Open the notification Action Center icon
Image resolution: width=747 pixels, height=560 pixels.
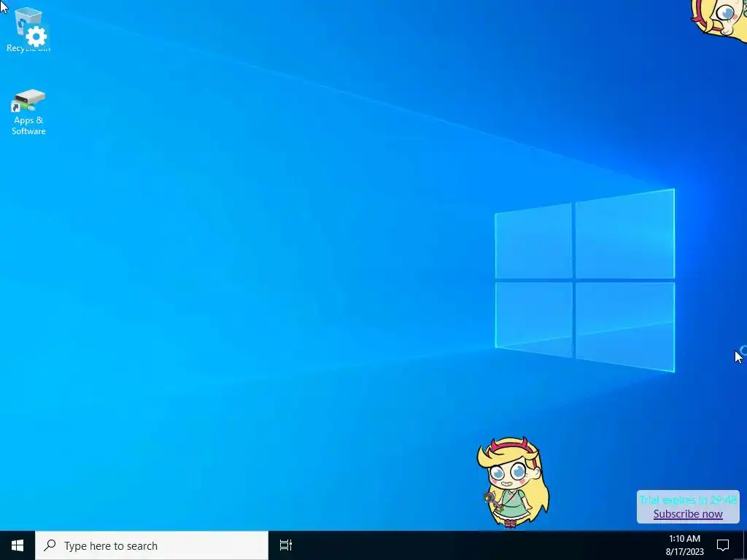tap(723, 545)
